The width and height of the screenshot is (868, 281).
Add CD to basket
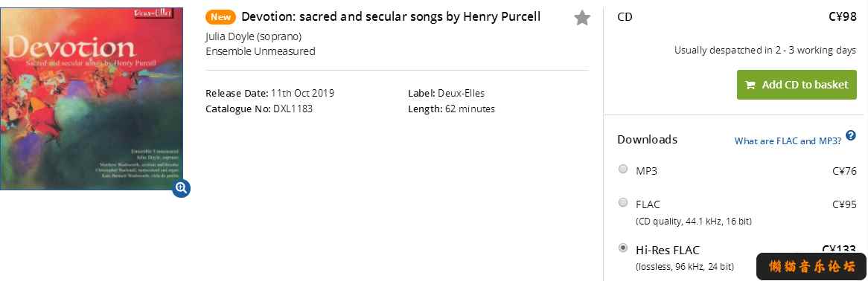[797, 85]
